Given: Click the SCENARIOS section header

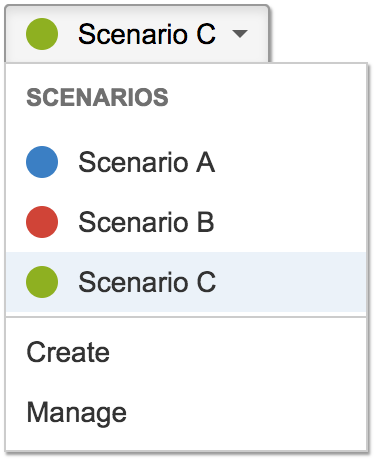Looking at the screenshot, I should click(97, 97).
